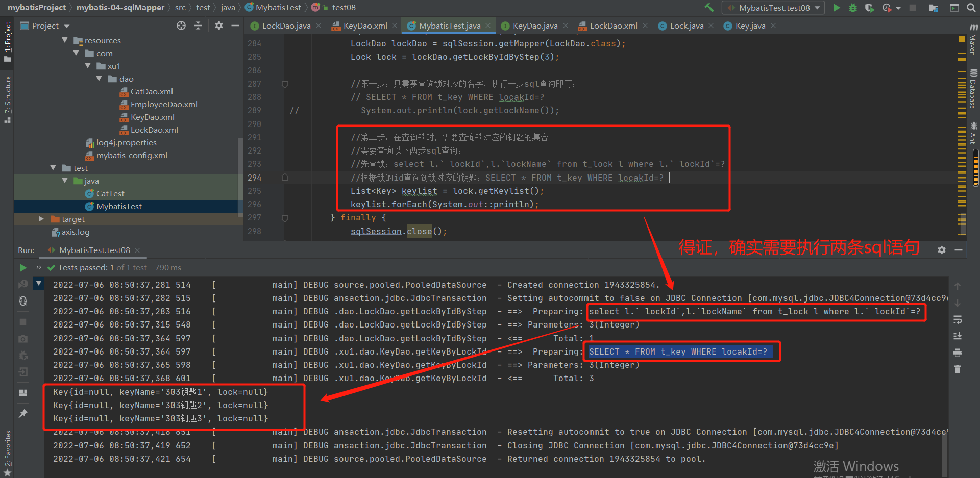This screenshot has height=478, width=980.
Task: Click rerun failed tests icon in Run panel
Action: pos(23,284)
